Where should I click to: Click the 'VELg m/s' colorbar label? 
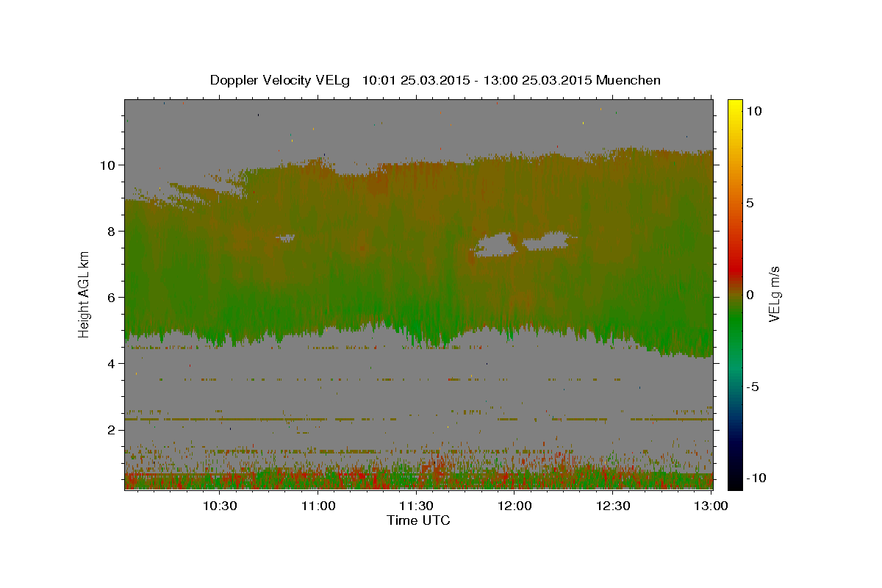(774, 295)
